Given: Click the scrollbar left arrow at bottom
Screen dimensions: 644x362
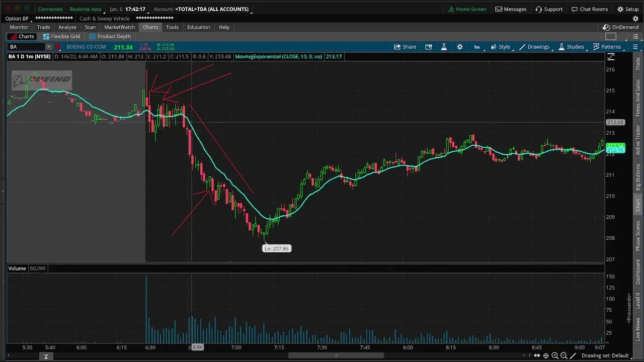Looking at the screenshot, I should tap(8, 356).
